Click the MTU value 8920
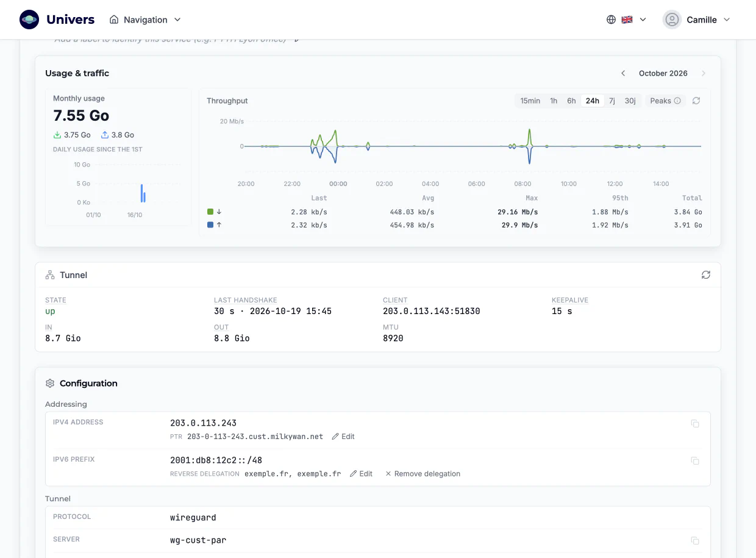The image size is (756, 558). (393, 338)
